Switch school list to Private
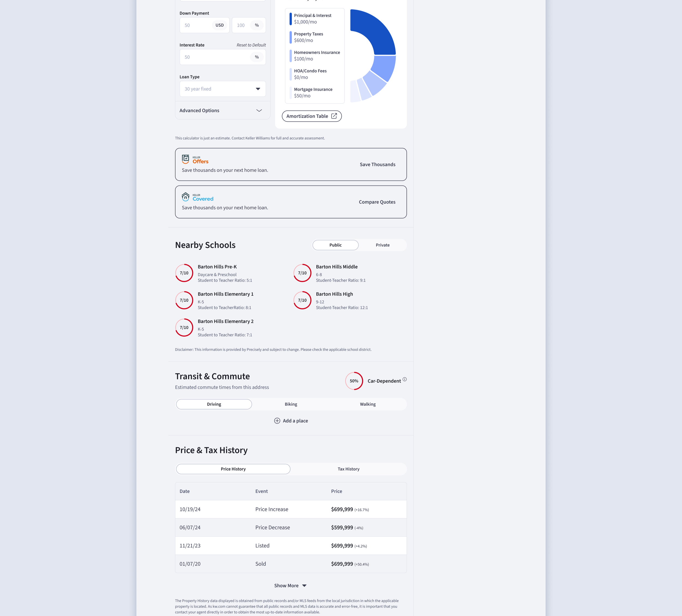 click(382, 245)
